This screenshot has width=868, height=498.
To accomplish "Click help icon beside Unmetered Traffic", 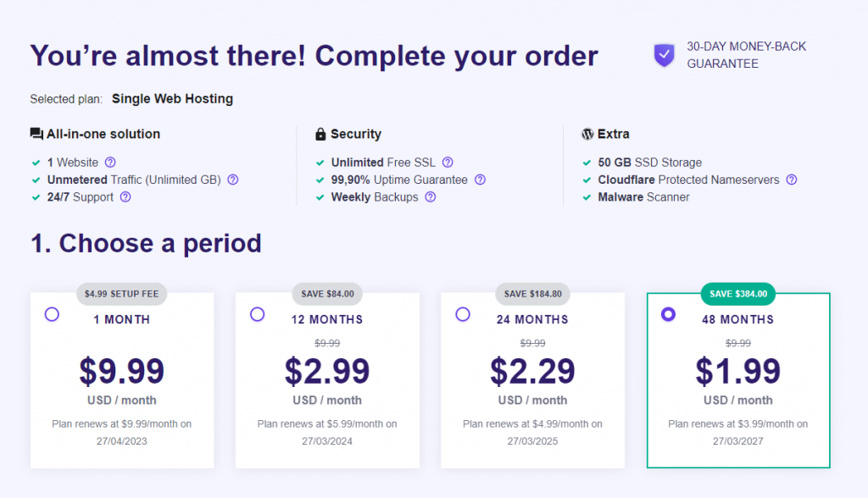I will (233, 180).
